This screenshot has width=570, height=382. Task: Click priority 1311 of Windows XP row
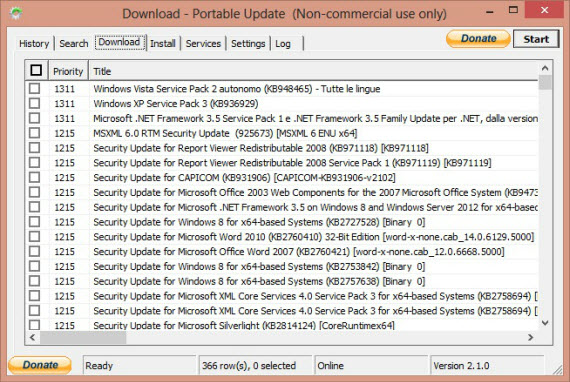tap(64, 104)
